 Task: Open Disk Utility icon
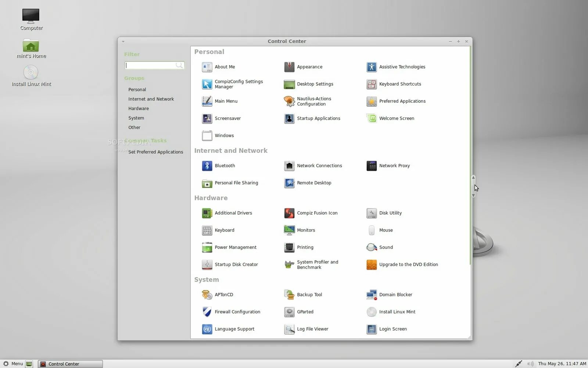tap(372, 213)
